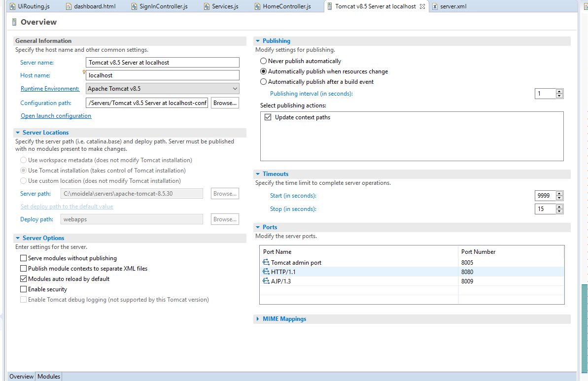Screen dimensions: 588x381
Task: Click the UiRouting.js tab file icon
Action: [x=12, y=6]
